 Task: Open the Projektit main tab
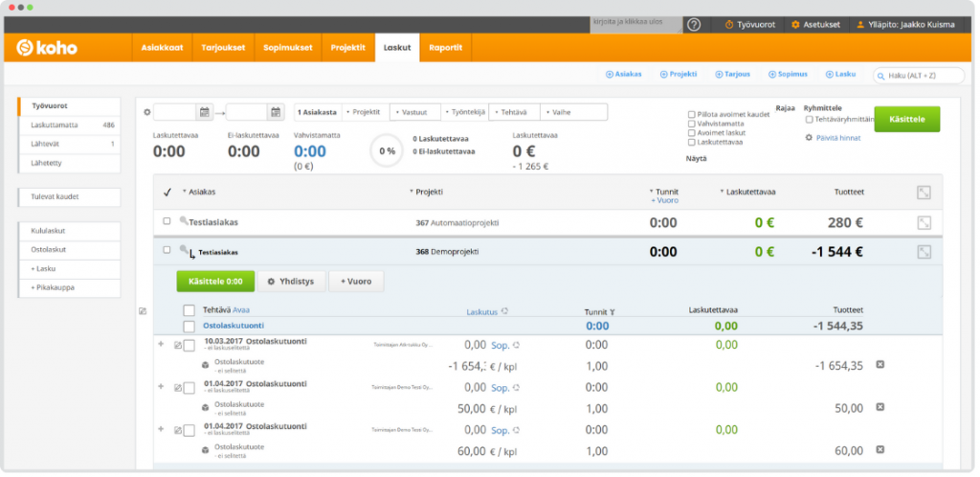click(x=348, y=48)
